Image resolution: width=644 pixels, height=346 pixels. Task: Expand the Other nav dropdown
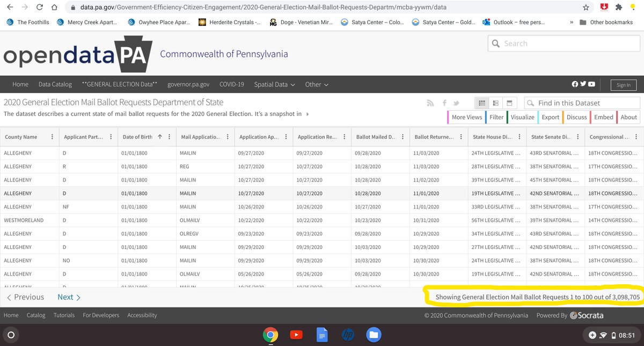coord(317,84)
